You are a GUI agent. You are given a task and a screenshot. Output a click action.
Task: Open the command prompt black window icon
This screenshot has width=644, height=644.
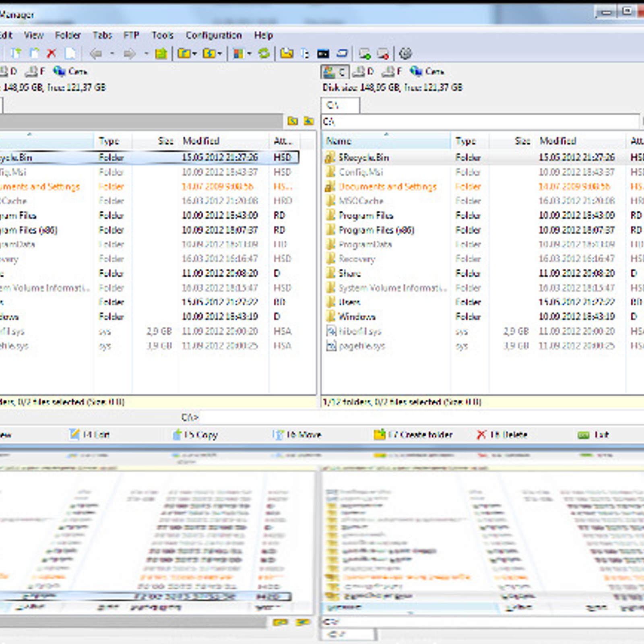[323, 53]
